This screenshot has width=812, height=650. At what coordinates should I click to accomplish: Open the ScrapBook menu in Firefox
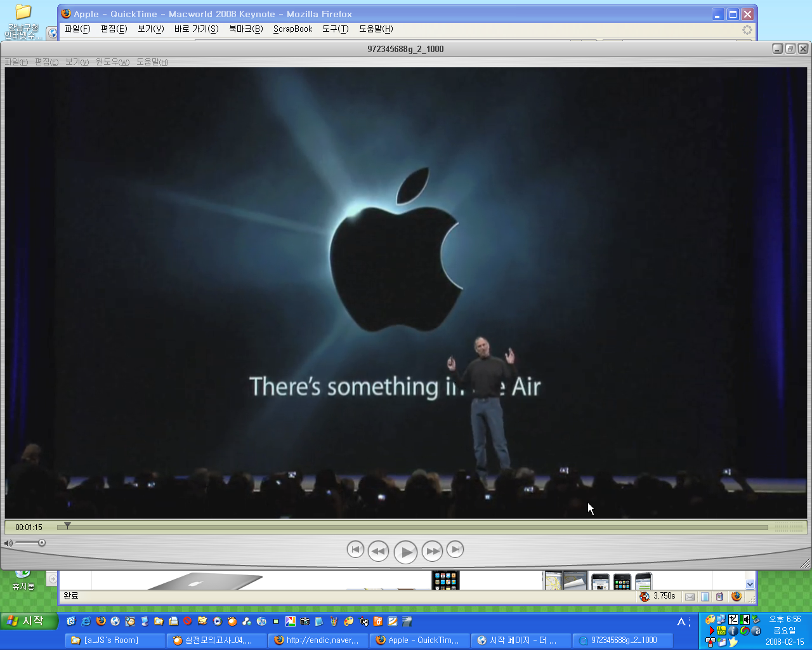point(292,29)
